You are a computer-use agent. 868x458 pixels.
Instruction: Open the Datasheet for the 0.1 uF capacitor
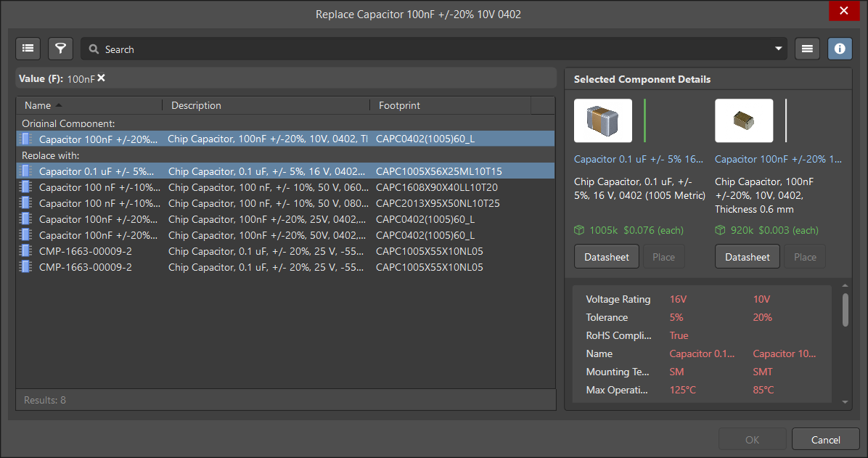(606, 256)
